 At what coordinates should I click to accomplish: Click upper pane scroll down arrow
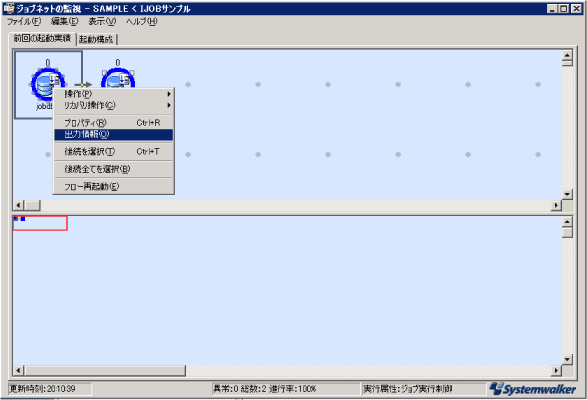click(567, 194)
